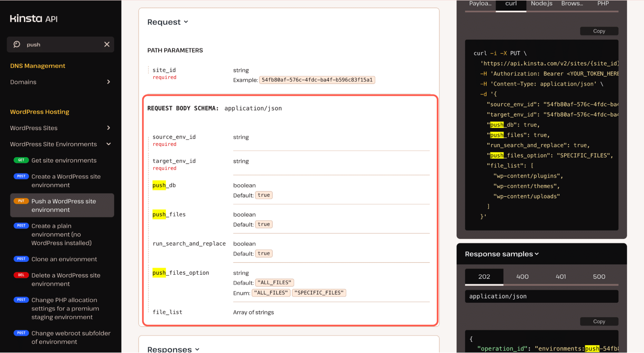Click inside the sidebar search field
644x353 pixels.
tap(58, 44)
